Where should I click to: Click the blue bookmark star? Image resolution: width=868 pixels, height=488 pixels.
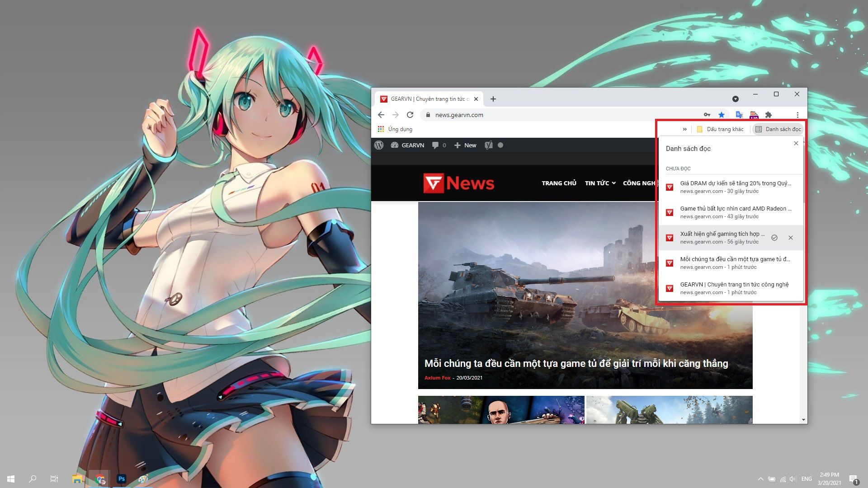pos(722,115)
